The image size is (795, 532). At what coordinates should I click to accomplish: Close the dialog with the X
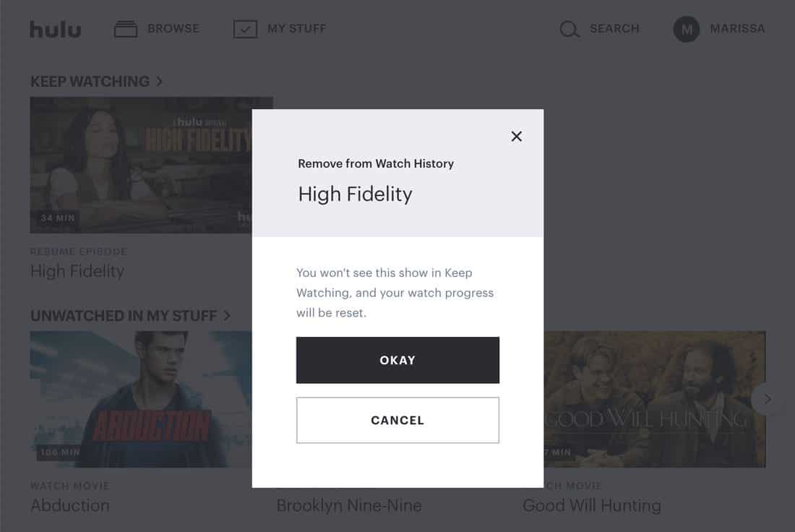pyautogui.click(x=516, y=137)
